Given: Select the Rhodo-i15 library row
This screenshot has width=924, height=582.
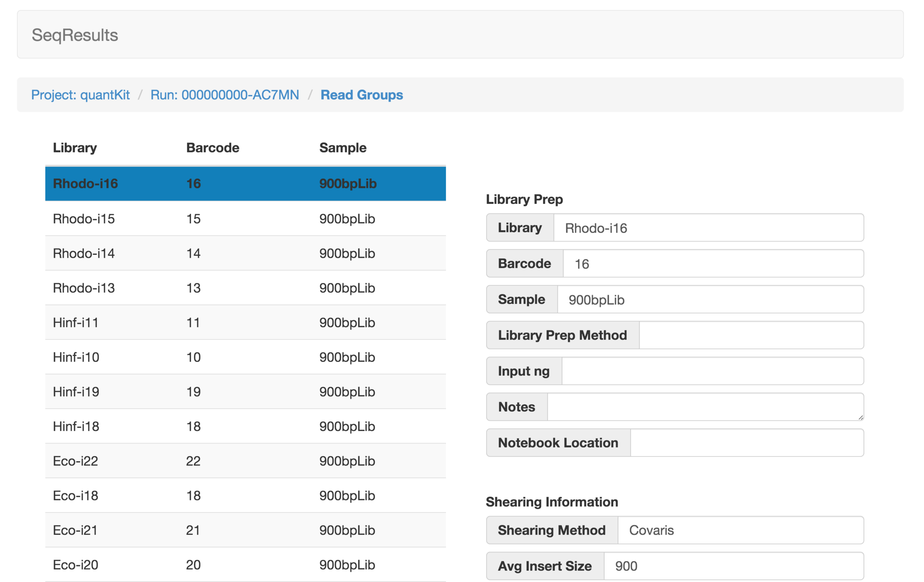Looking at the screenshot, I should click(245, 219).
